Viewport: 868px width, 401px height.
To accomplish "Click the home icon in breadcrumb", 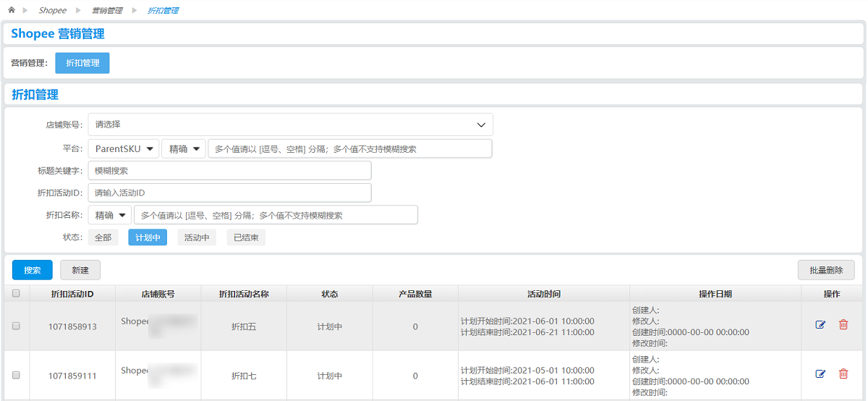I will [12, 10].
